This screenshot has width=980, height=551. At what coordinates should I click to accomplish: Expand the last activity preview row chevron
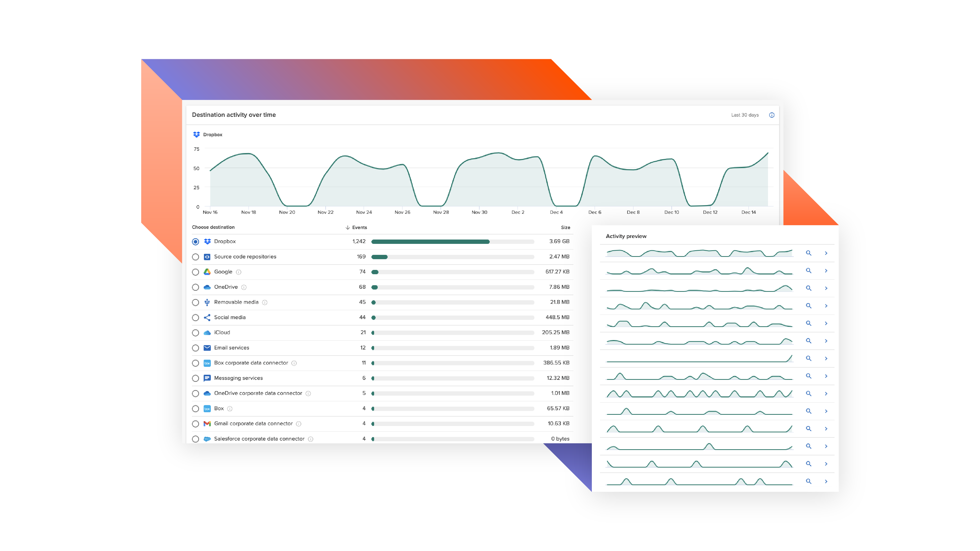pos(826,481)
